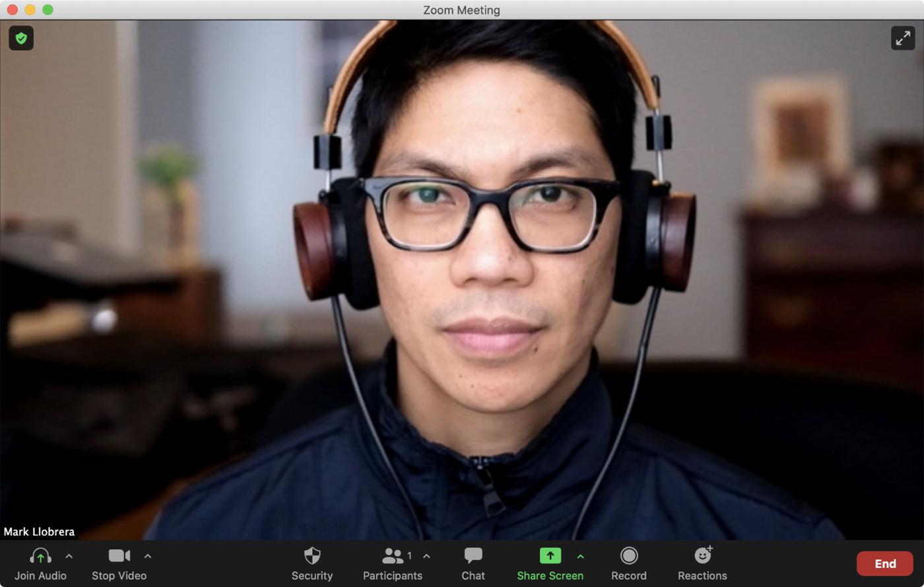Viewport: 924px width, 587px height.
Task: Expand video settings caret beside Stop Video
Action: 148,557
